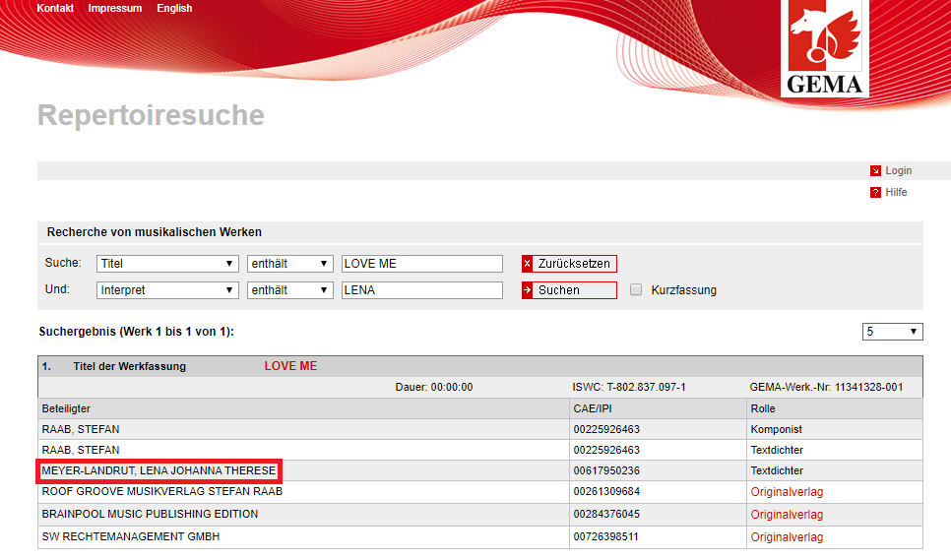The height and width of the screenshot is (560, 951).
Task: Click the Suchen search button
Action: click(569, 290)
